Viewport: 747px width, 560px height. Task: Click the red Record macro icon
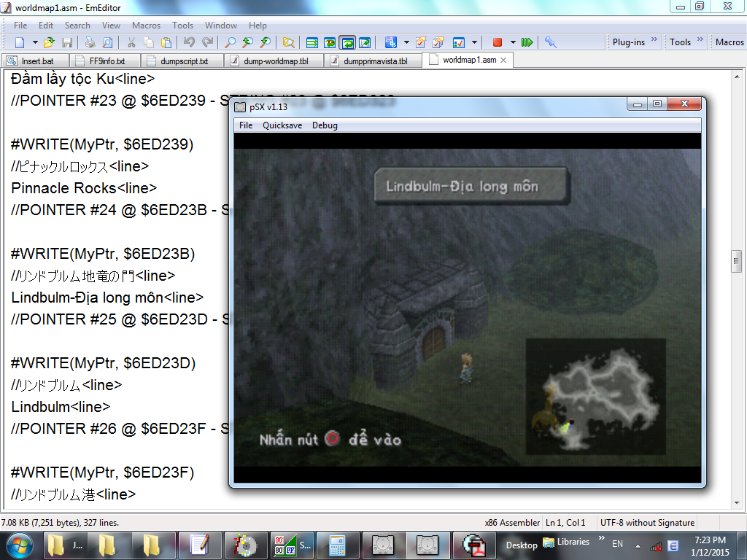pos(498,42)
